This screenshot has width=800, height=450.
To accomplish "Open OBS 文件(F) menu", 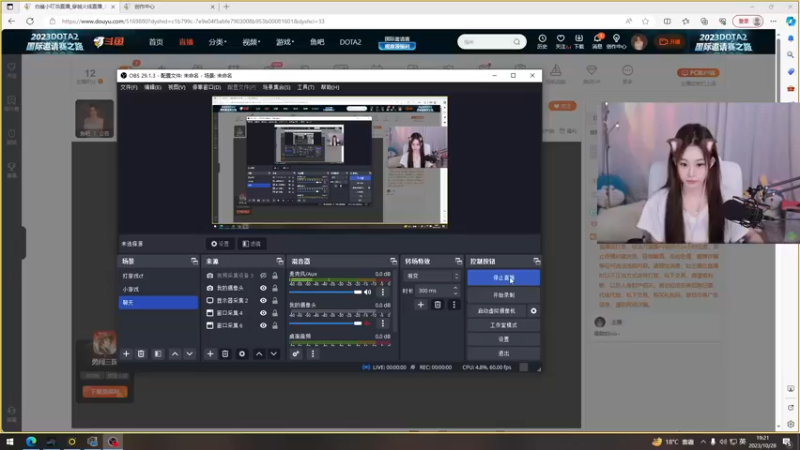I will point(129,87).
